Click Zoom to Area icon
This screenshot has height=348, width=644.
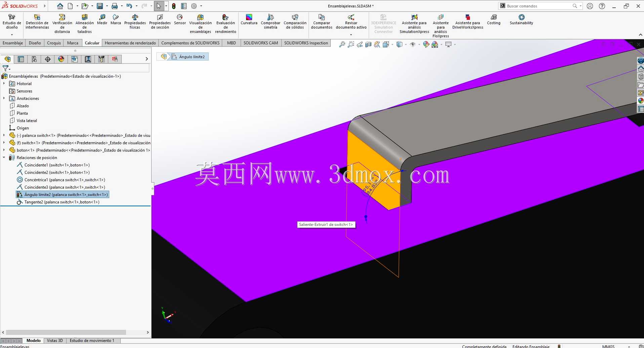351,44
